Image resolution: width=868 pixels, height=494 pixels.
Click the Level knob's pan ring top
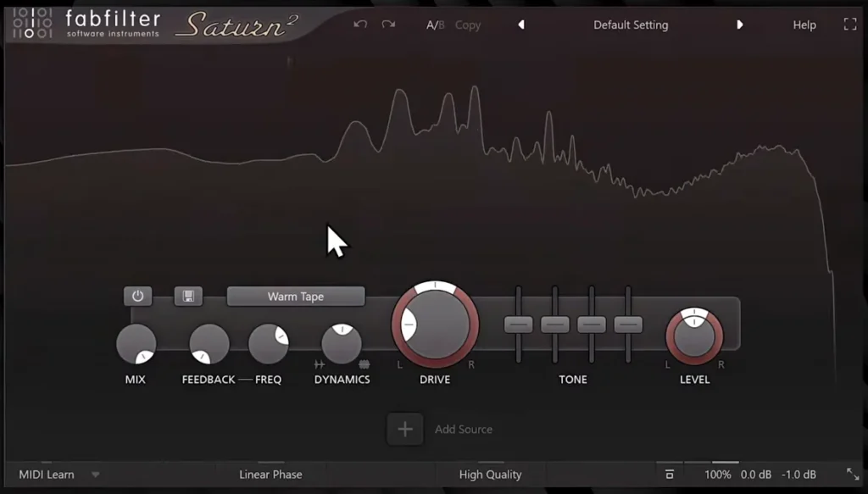coord(694,313)
